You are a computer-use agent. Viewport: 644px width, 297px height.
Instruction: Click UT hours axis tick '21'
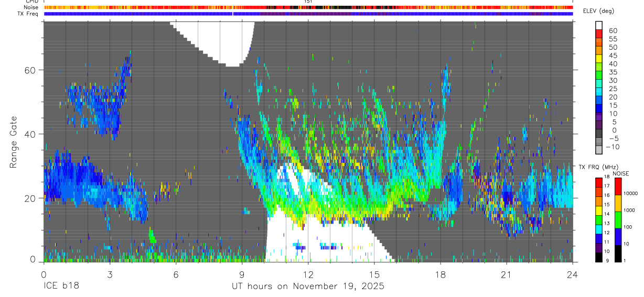(507, 274)
